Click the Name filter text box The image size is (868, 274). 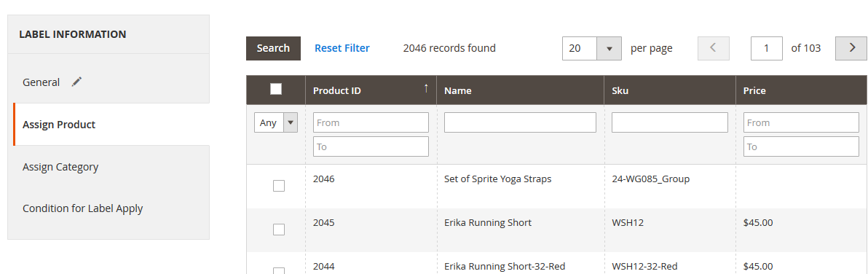tap(521, 122)
